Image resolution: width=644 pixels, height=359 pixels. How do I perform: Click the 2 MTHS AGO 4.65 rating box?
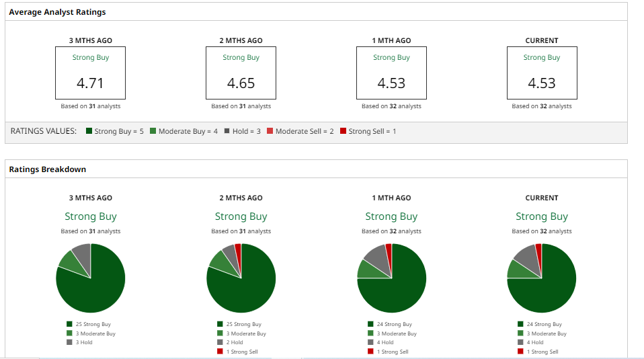(241, 73)
